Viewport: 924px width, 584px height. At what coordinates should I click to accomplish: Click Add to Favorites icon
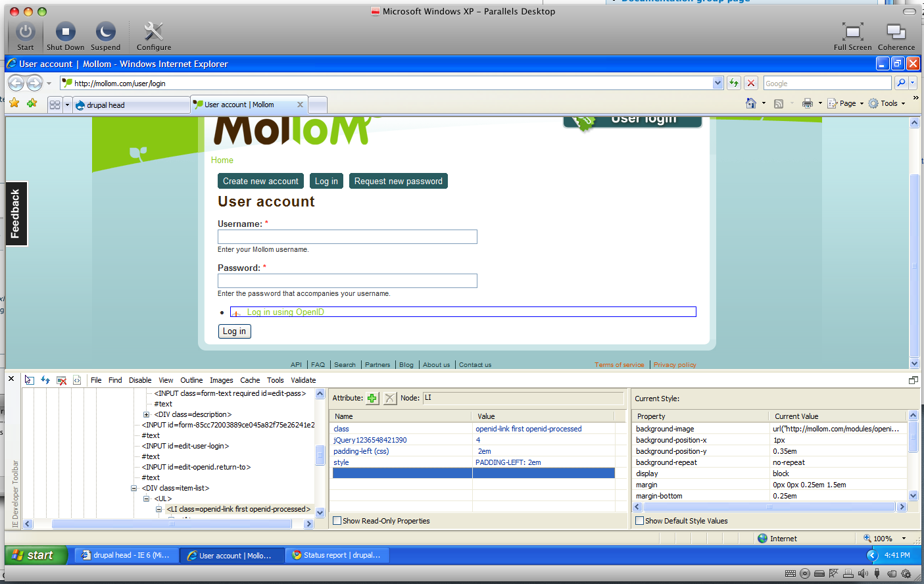(32, 103)
